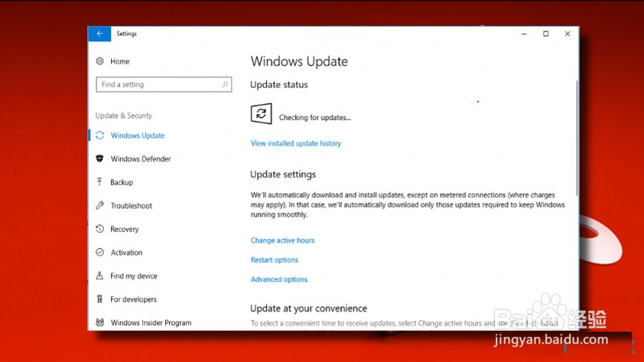This screenshot has height=362, width=644.
Task: Click the Windows Update sync icon in sidebar
Action: (100, 135)
